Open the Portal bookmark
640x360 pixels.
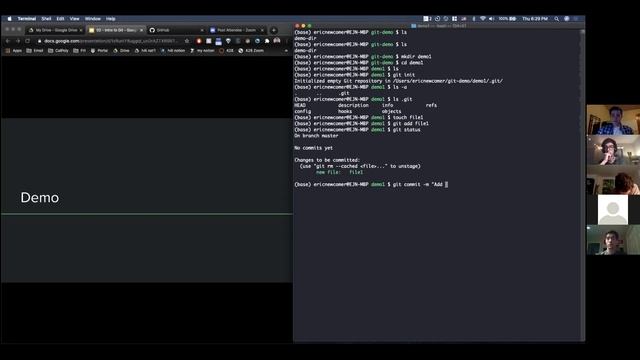pyautogui.click(x=99, y=51)
